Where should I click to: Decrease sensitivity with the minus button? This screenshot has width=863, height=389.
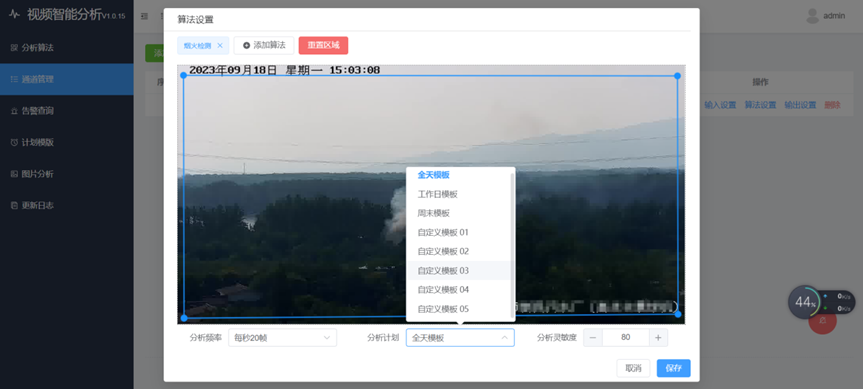pyautogui.click(x=593, y=338)
